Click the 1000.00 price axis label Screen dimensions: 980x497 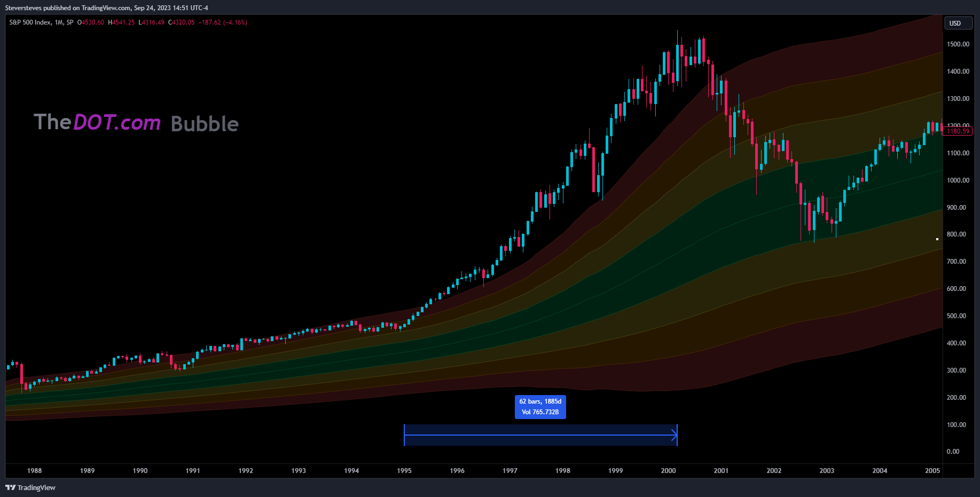[958, 180]
